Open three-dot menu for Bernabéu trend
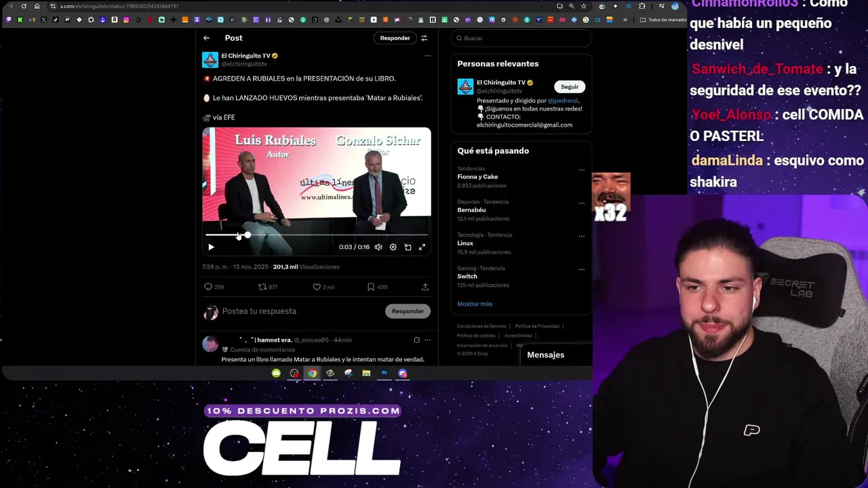This screenshot has width=868, height=488. (581, 203)
